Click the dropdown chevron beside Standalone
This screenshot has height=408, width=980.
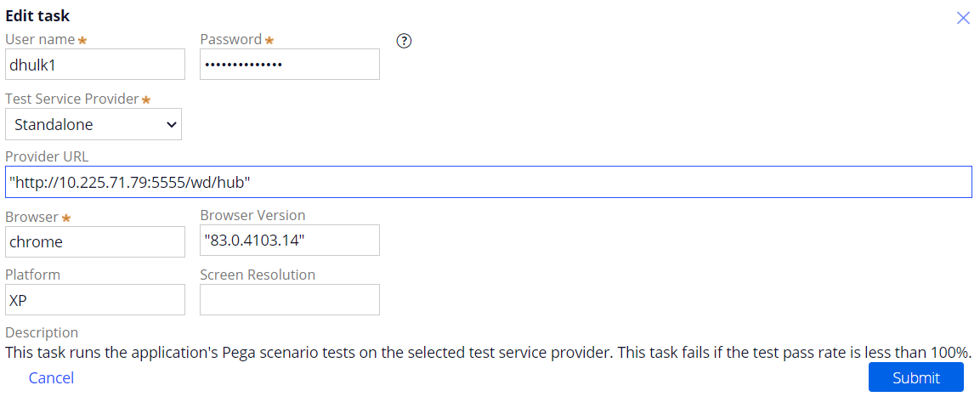171,124
